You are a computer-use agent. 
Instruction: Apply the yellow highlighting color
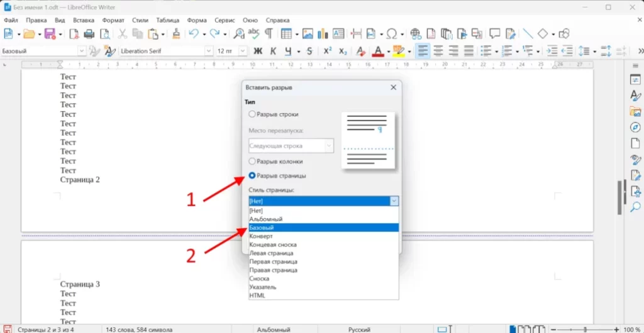[x=398, y=52]
